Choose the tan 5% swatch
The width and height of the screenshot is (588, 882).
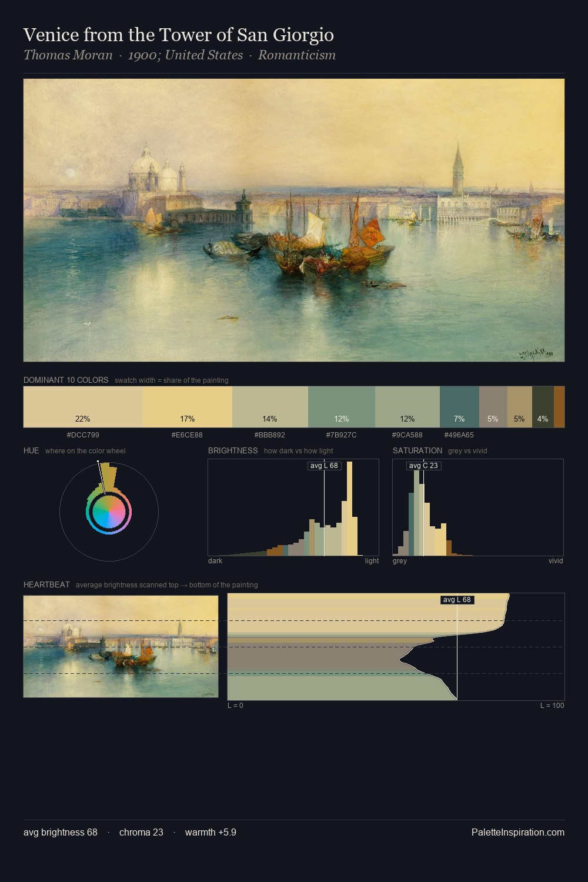519,406
